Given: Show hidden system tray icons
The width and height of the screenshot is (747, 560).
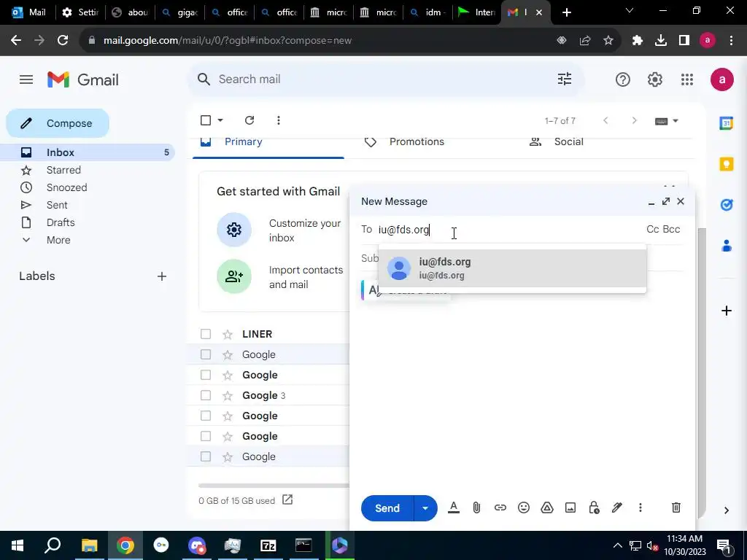Looking at the screenshot, I should point(617,545).
